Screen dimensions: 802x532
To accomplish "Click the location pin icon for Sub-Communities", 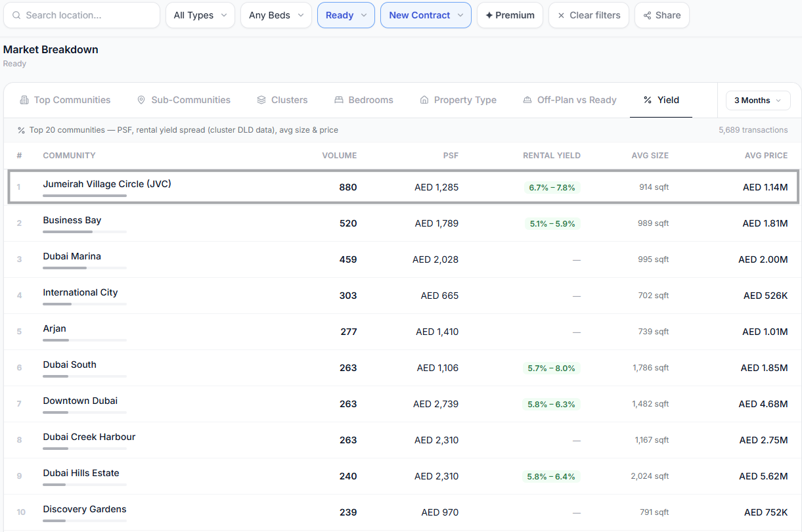I will [x=141, y=100].
